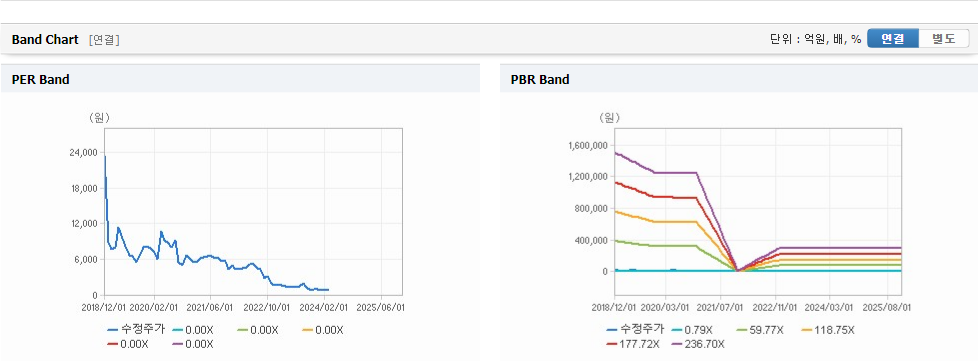Image resolution: width=978 pixels, height=361 pixels.
Task: Click the 2024/02/01 date label in PER Band
Action: [324, 308]
